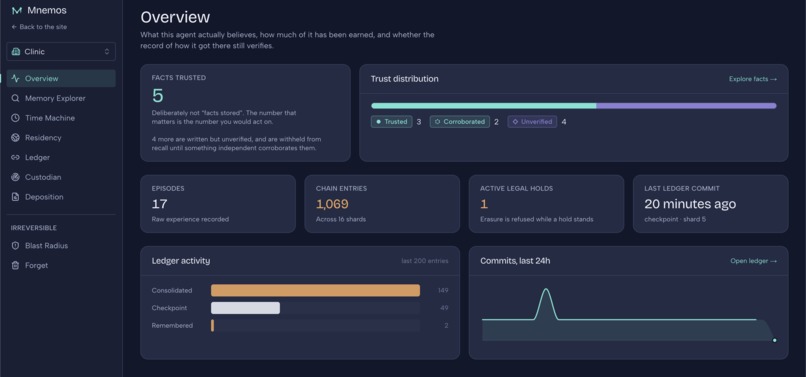Click the Corroborated legend chip
Screen dimensions: 806x377
click(460, 122)
